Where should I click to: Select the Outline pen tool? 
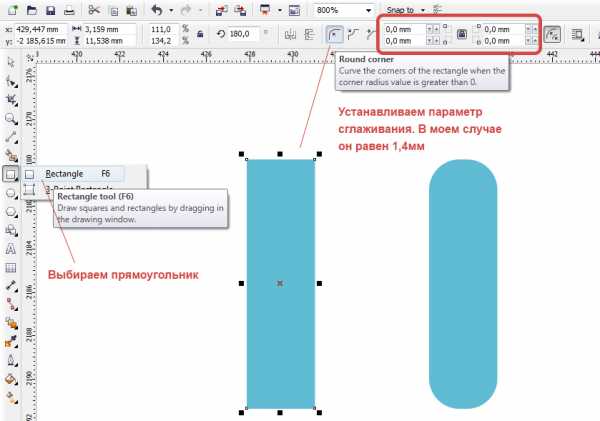point(11,361)
